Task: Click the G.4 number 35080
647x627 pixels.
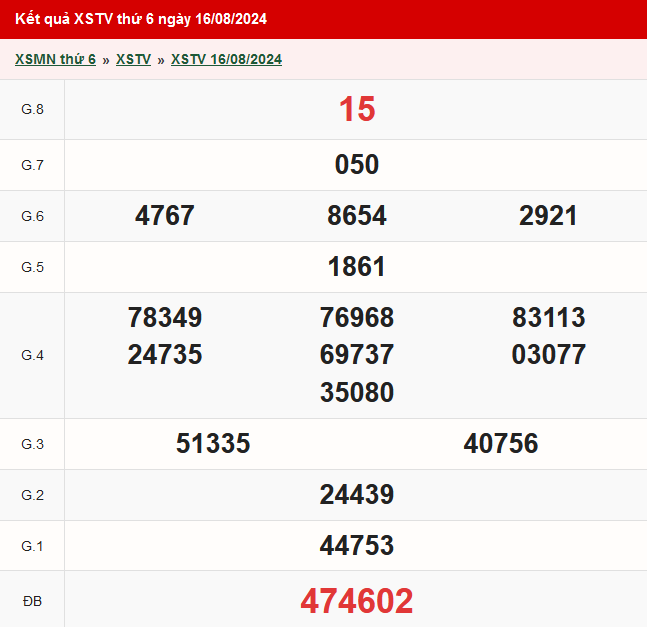Action: pyautogui.click(x=357, y=392)
